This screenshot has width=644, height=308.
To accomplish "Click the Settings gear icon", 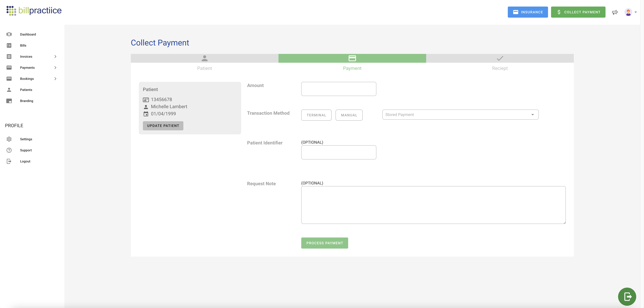I will tap(9, 139).
